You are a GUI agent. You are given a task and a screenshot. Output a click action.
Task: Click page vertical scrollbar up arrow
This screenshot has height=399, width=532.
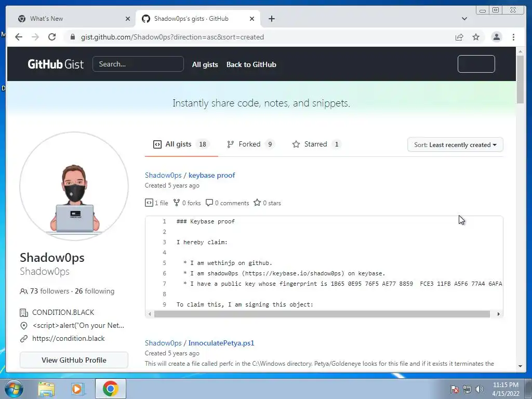coord(520,51)
